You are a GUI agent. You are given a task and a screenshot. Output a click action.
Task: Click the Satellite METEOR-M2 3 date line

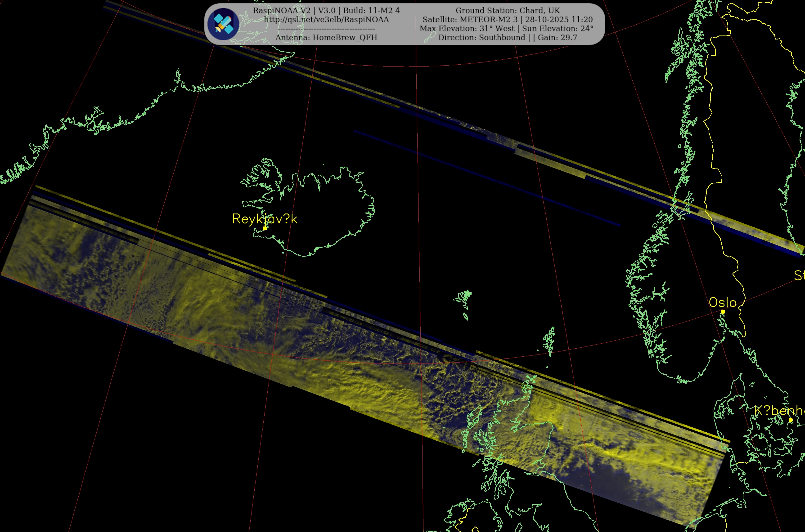click(x=508, y=20)
